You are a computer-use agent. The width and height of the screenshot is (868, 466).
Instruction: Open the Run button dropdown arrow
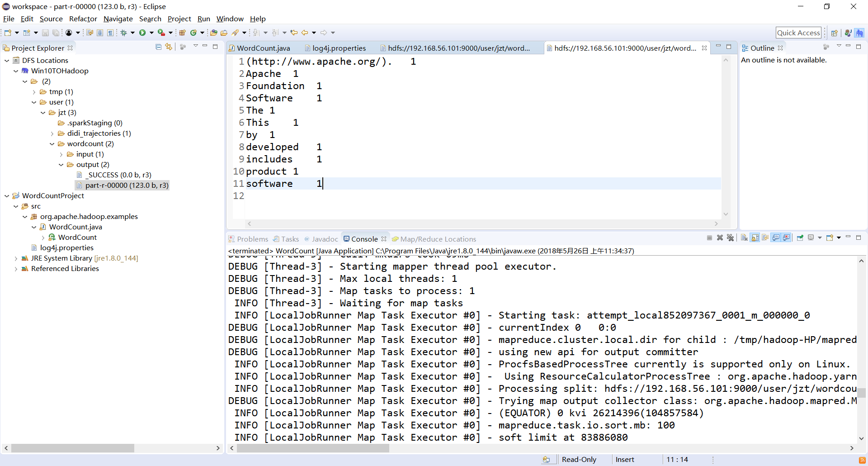(151, 33)
